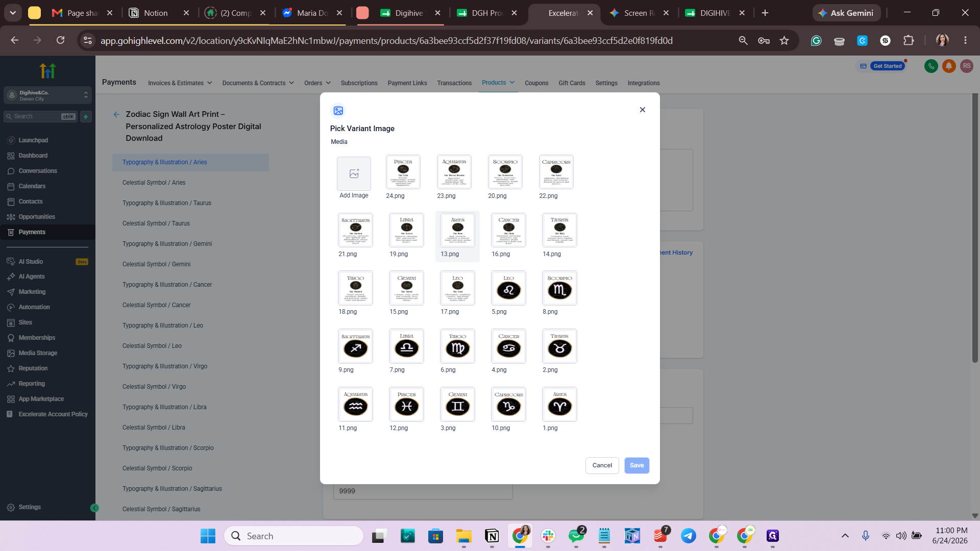Bookmark this page with the star icon
The image size is (980, 551).
pyautogui.click(x=785, y=40)
